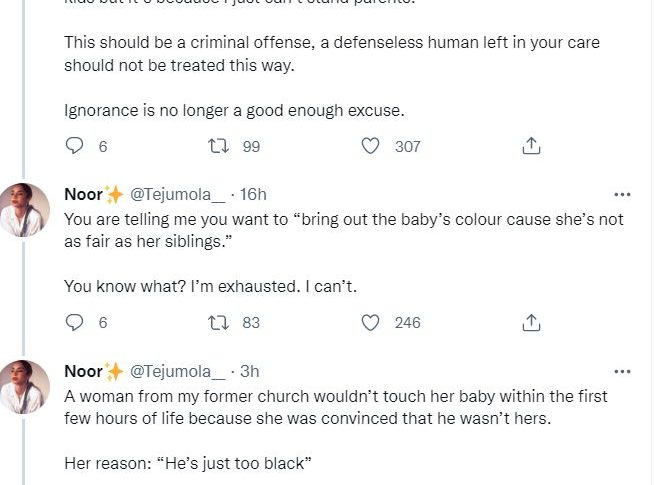Share the "I'm exhausted" tweet

[x=532, y=322]
